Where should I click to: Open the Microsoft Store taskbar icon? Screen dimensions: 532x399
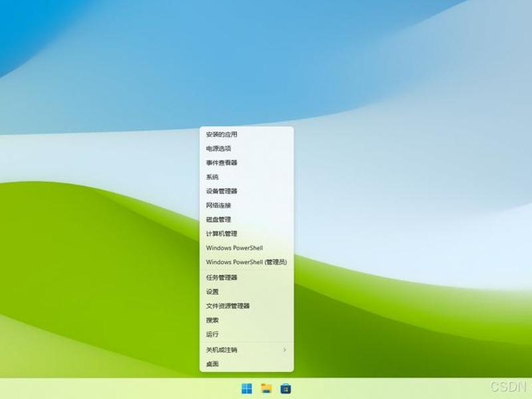pyautogui.click(x=286, y=388)
